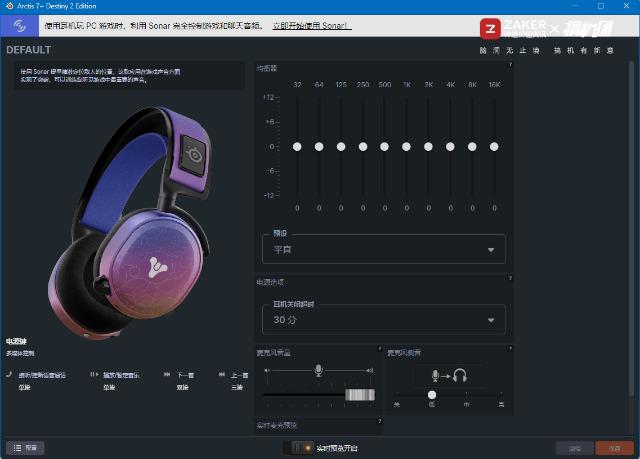This screenshot has width=640, height=459.
Task: Click the 2K equalizer slider knob
Action: 428,146
